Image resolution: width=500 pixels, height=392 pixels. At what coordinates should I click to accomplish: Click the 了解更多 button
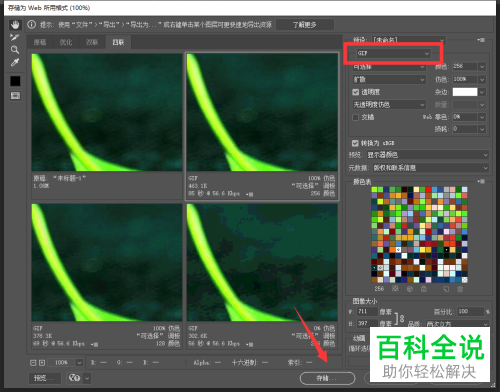(305, 25)
